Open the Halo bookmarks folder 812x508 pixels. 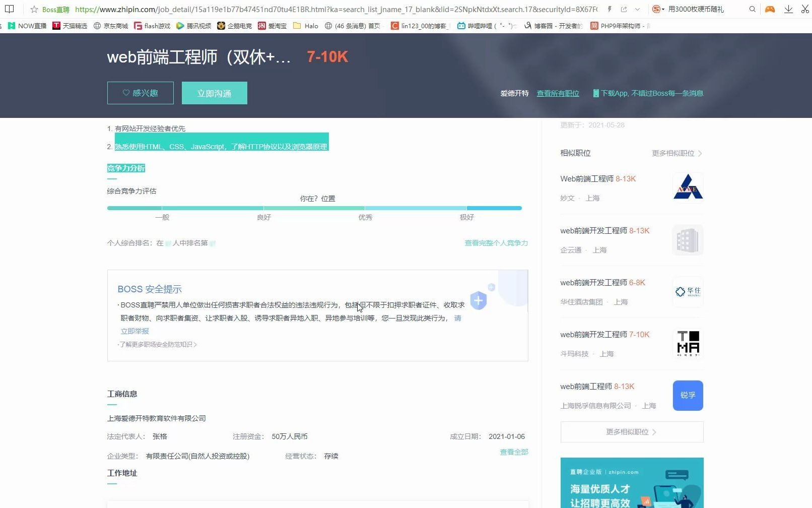tap(306, 26)
